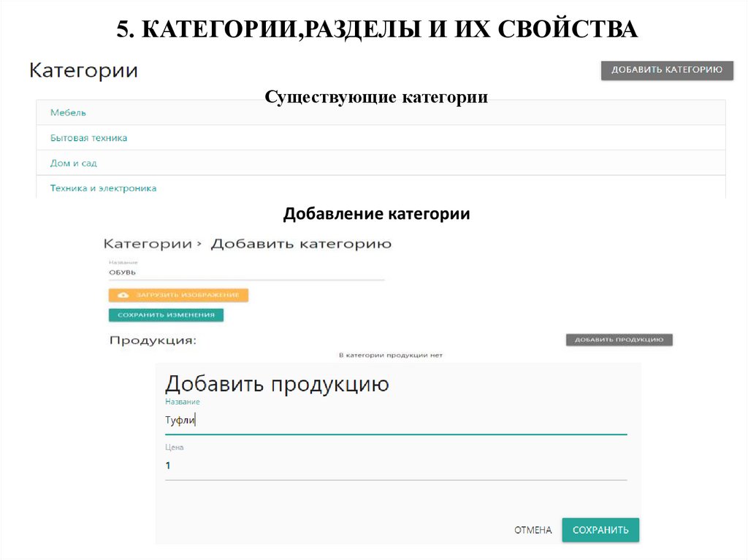
Task: Open the Мебель category
Action: point(67,112)
